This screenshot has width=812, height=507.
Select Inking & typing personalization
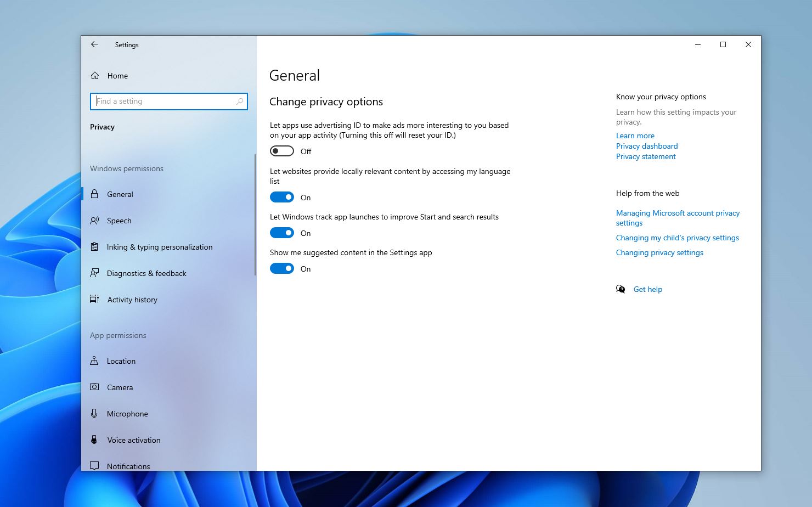coord(168,247)
